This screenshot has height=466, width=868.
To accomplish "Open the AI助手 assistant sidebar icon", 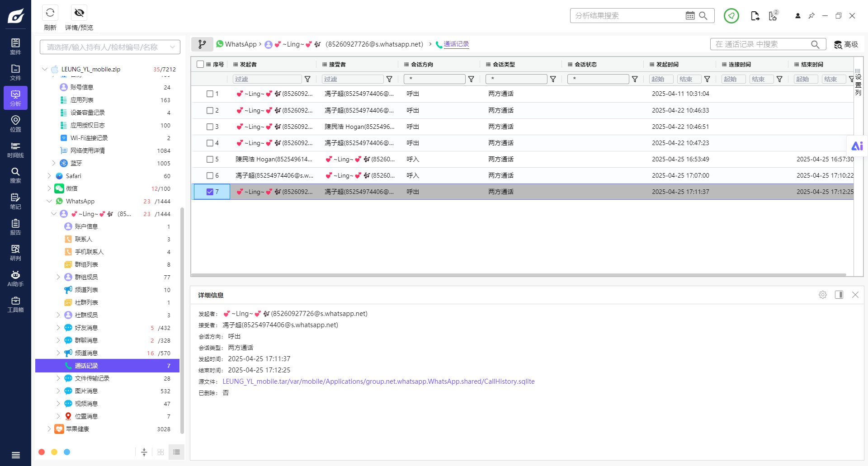I will click(15, 278).
